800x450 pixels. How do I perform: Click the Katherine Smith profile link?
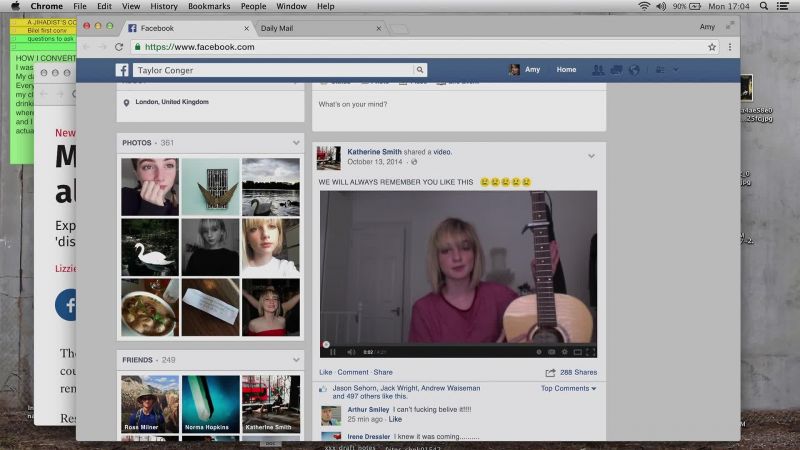click(374, 152)
